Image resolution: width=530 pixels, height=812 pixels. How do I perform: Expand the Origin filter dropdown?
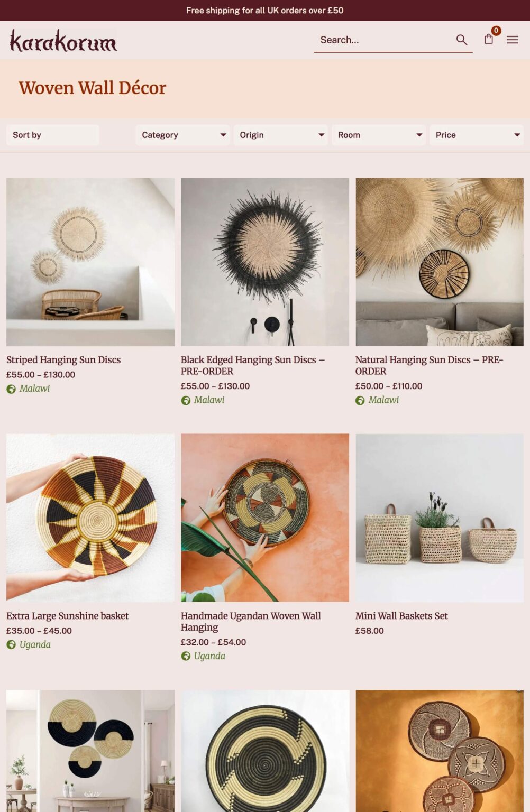coord(280,135)
